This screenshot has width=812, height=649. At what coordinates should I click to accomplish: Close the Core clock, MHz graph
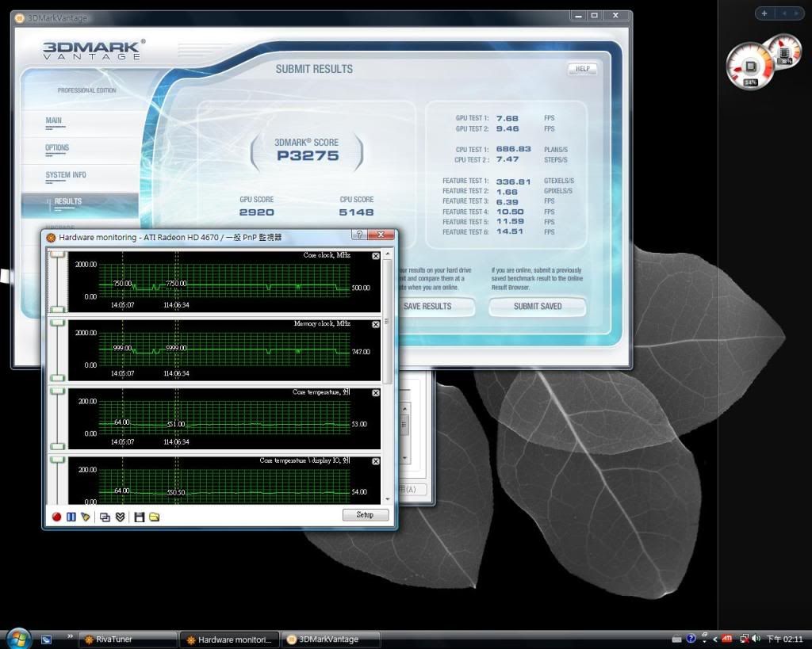coord(376,256)
